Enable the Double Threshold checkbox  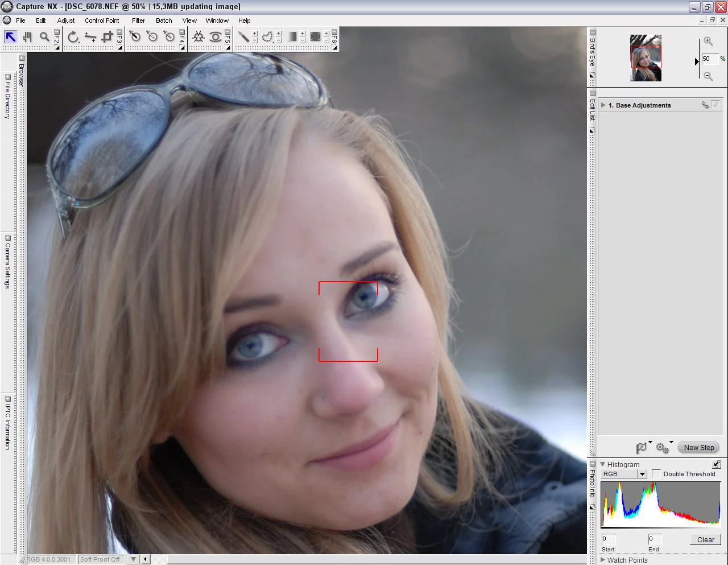657,473
